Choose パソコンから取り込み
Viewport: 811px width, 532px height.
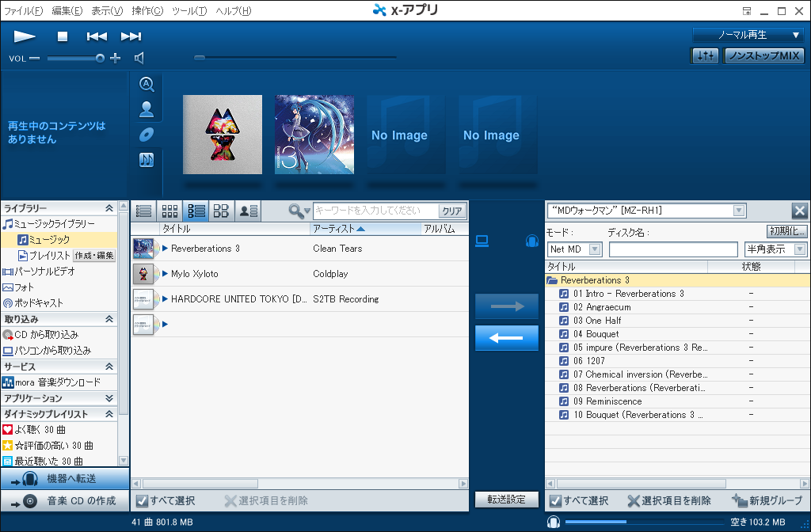point(47,351)
